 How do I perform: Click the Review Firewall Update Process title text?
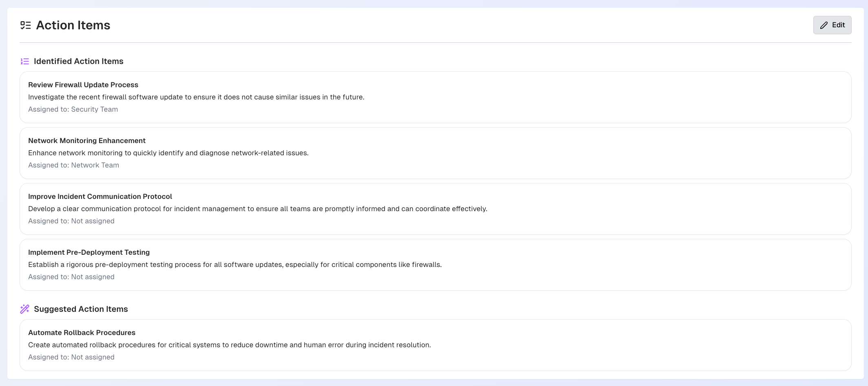83,84
